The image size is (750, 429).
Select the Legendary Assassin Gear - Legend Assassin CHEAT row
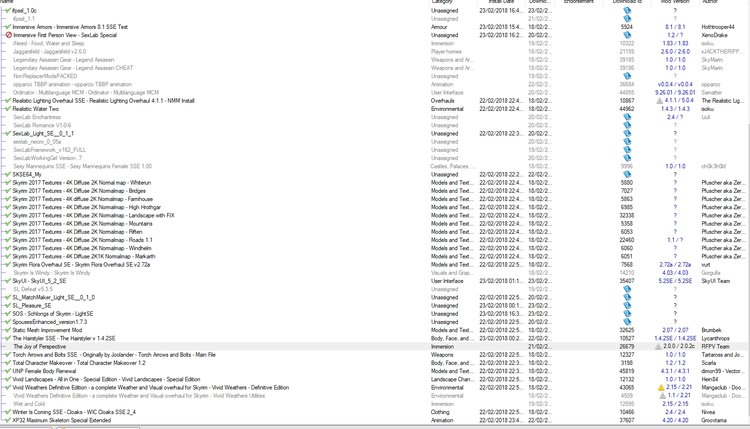(73, 68)
